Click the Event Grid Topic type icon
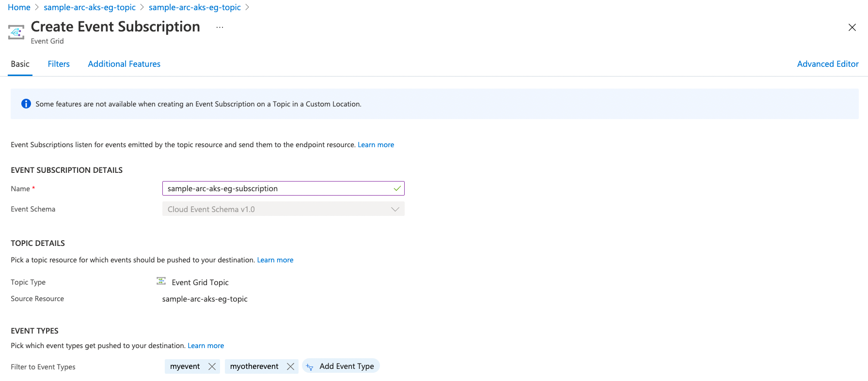Viewport: 868px width, 381px height. (x=161, y=281)
